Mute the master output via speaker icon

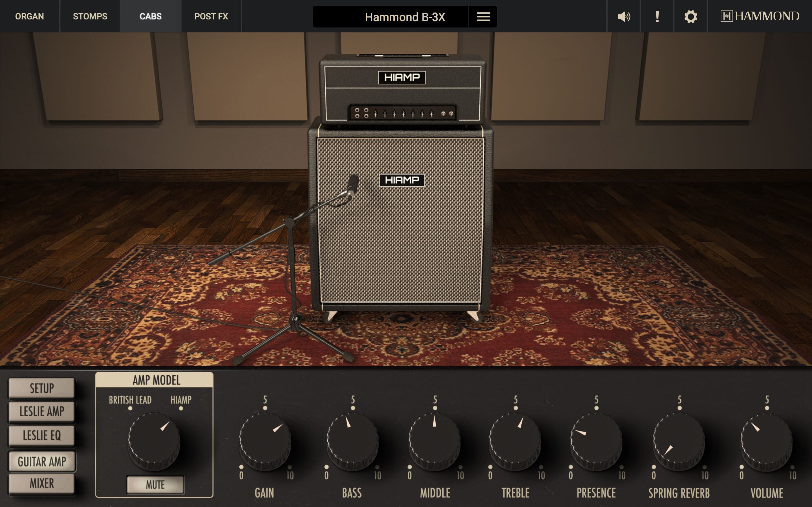[623, 16]
